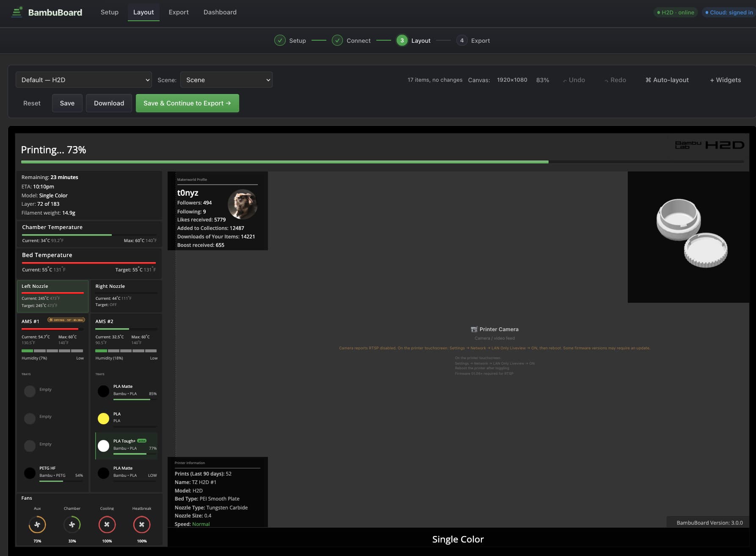Click the Single Color model name banner
This screenshot has height=556, width=756.
point(458,539)
